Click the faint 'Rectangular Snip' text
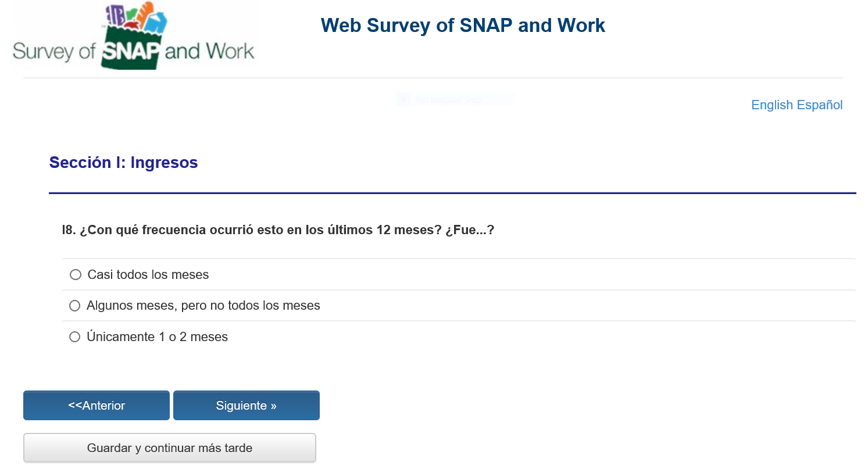The image size is (868, 473). 448,100
